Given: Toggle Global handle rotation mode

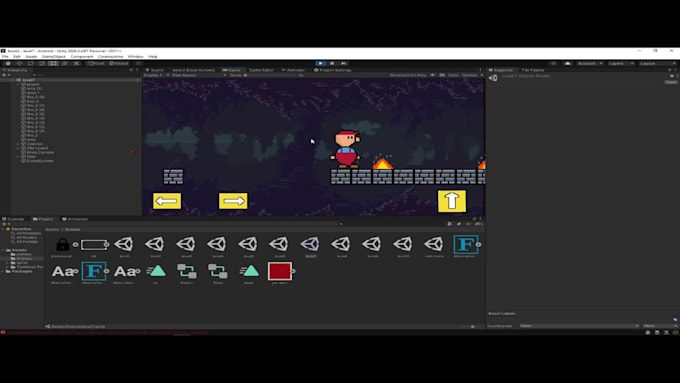Looking at the screenshot, I should pos(119,63).
